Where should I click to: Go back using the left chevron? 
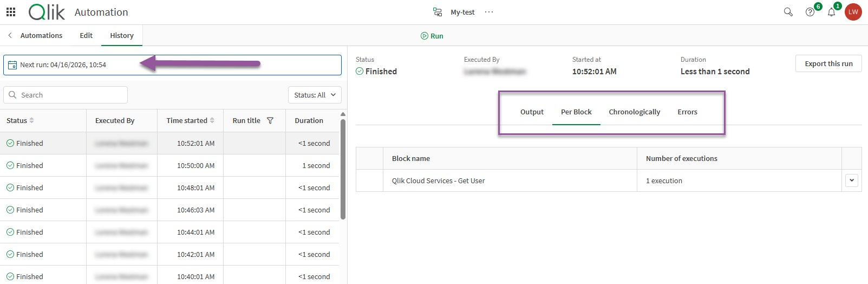(10, 35)
